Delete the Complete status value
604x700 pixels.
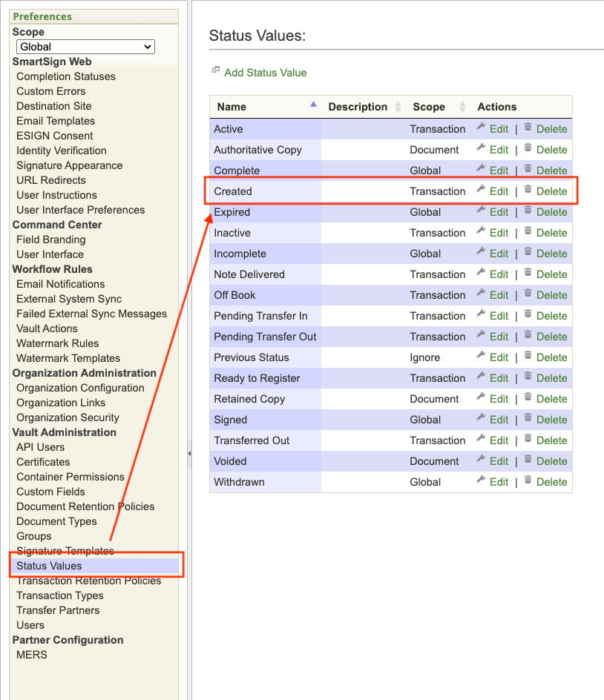pyautogui.click(x=552, y=171)
